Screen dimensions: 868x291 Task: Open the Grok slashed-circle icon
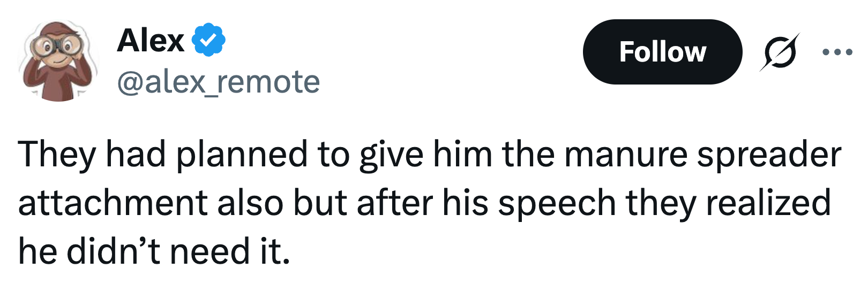click(779, 52)
